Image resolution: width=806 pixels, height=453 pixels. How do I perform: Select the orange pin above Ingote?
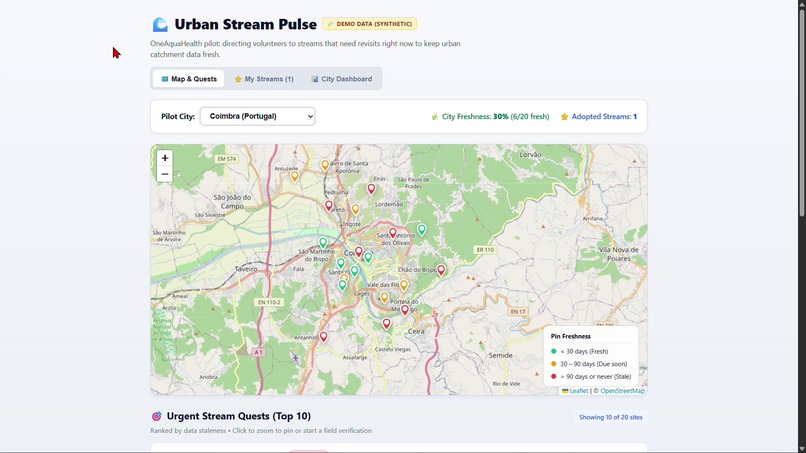click(355, 209)
